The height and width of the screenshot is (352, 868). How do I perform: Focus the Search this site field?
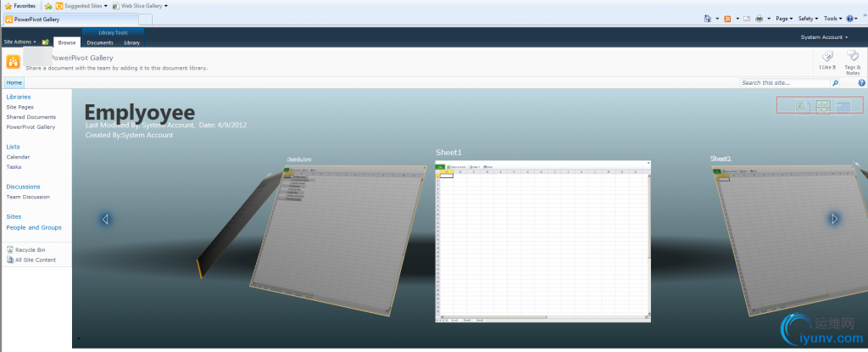pyautogui.click(x=785, y=83)
